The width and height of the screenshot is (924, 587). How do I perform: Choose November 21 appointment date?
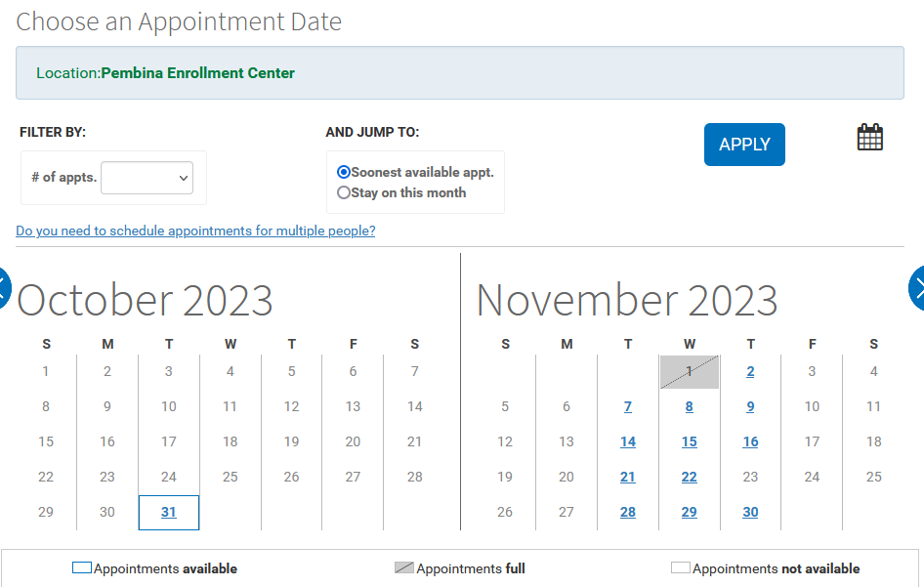(x=628, y=477)
